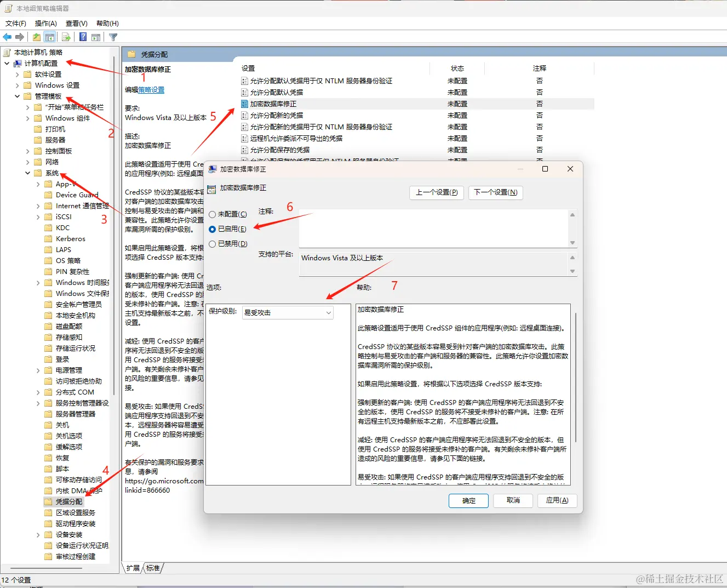
Task: Click policy icon of 允许分配新的凭据 row
Action: coord(245,115)
